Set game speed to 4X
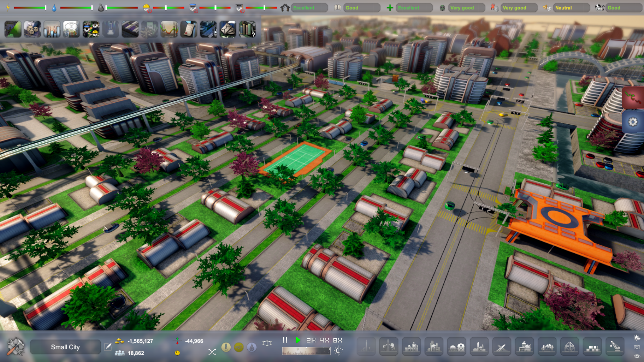Image resolution: width=644 pixels, height=362 pixels. (x=324, y=340)
